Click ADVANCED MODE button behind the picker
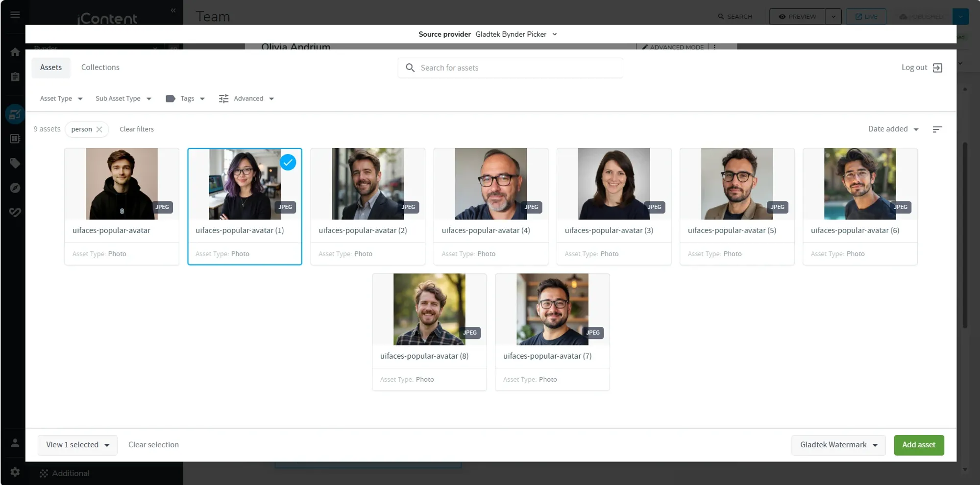The width and height of the screenshot is (980, 485). point(672,47)
